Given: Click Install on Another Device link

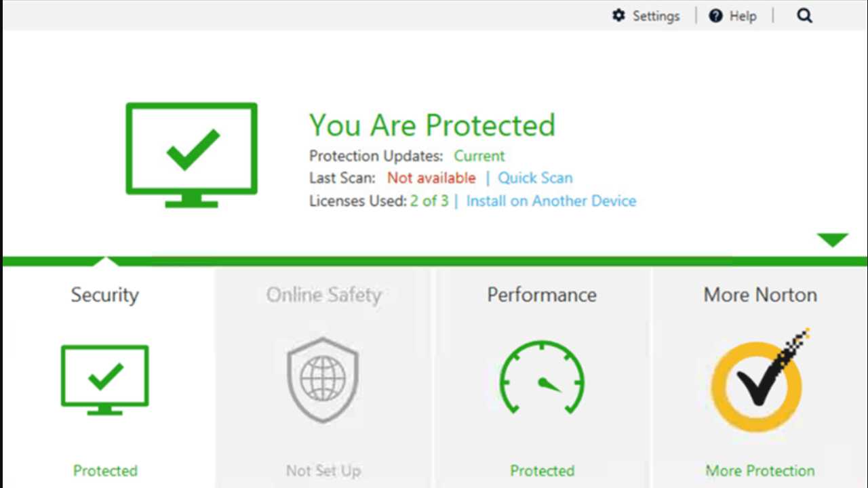Looking at the screenshot, I should click(551, 201).
